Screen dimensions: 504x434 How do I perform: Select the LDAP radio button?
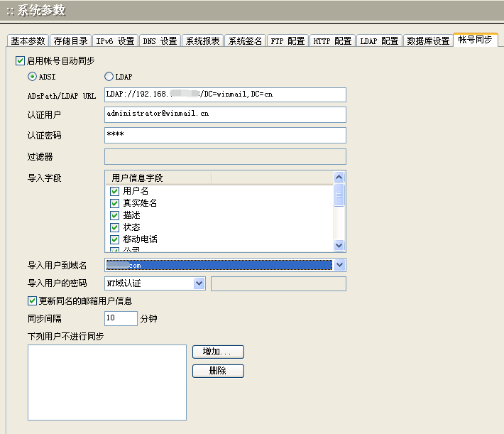[x=109, y=77]
